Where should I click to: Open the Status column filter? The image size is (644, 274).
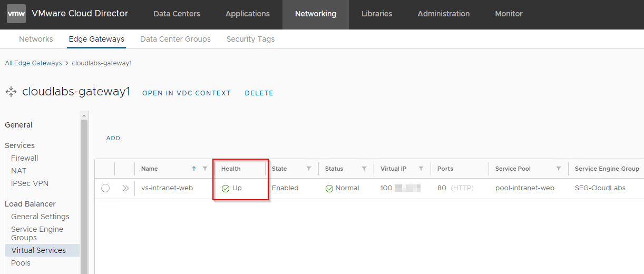click(x=364, y=169)
